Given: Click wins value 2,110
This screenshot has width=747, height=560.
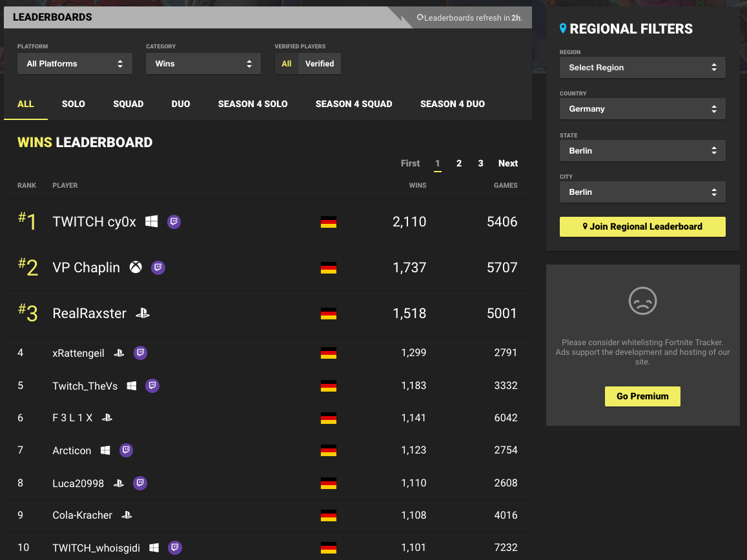Looking at the screenshot, I should click(409, 222).
